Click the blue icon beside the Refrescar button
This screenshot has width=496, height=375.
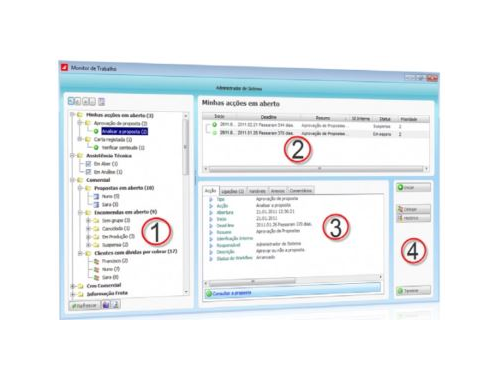[106, 305]
